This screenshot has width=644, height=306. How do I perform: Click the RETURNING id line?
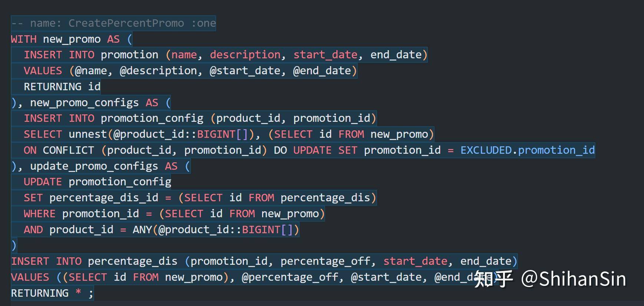62,87
